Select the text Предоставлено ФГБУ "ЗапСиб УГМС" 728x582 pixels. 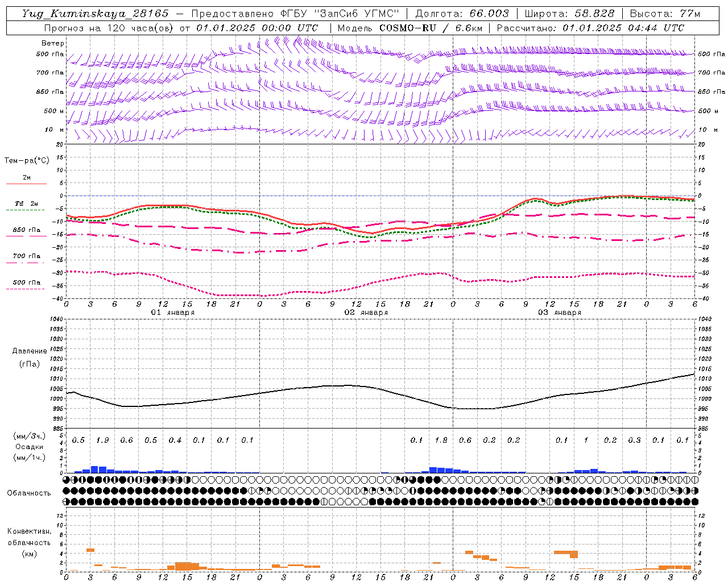click(295, 14)
